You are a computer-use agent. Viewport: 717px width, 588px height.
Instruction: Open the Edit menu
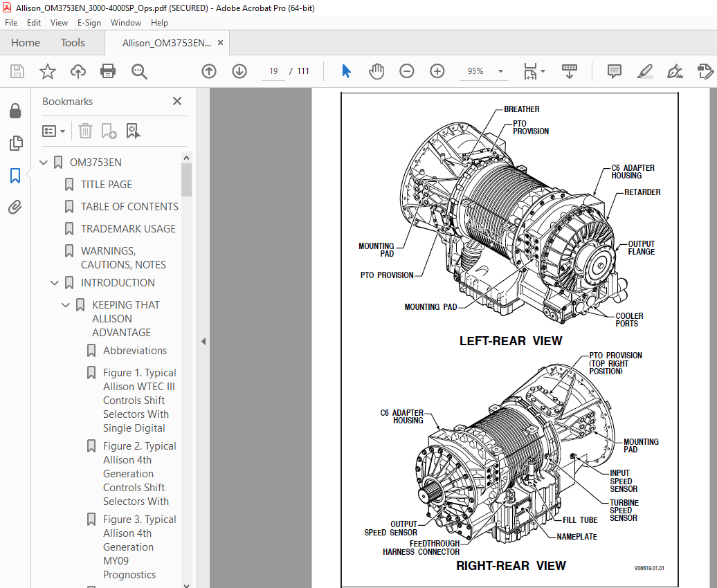click(x=34, y=23)
